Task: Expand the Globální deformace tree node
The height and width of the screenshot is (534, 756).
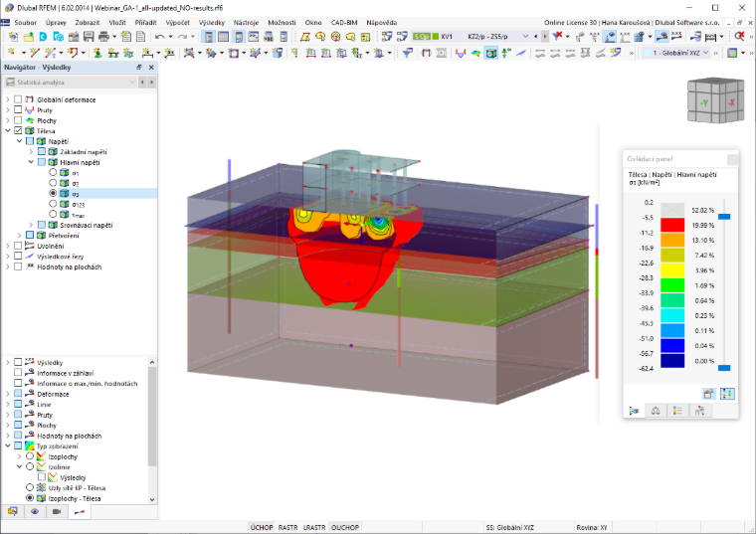Action: click(8, 99)
